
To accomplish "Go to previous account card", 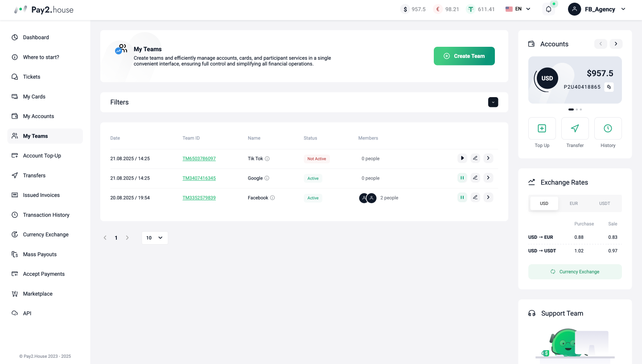I will (601, 44).
